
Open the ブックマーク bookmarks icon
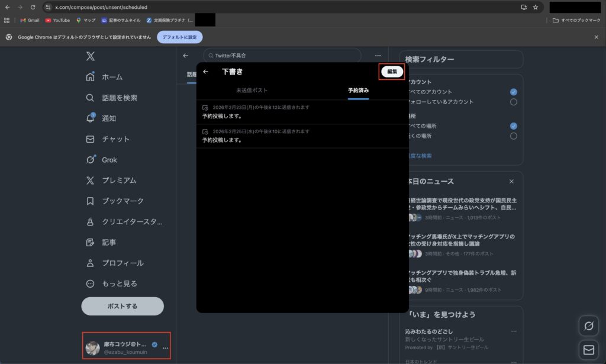pos(89,201)
